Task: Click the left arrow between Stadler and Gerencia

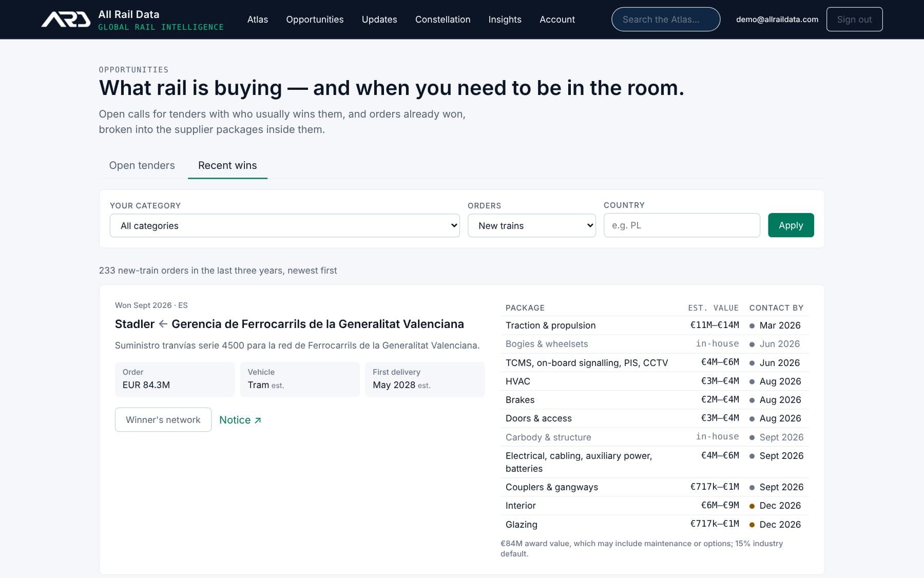Action: (x=163, y=324)
